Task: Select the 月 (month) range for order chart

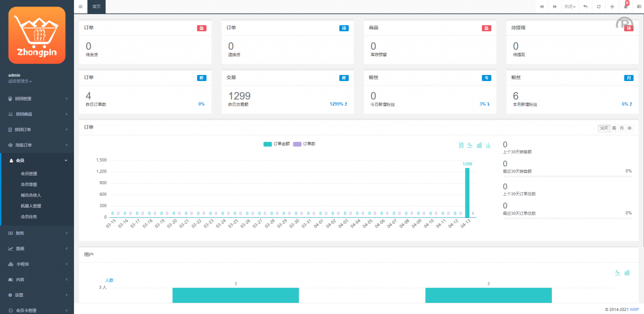Action: point(621,128)
